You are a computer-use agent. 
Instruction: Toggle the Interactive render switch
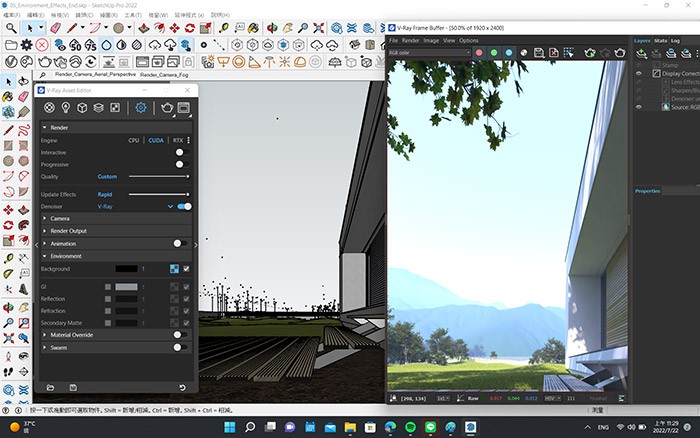click(181, 152)
